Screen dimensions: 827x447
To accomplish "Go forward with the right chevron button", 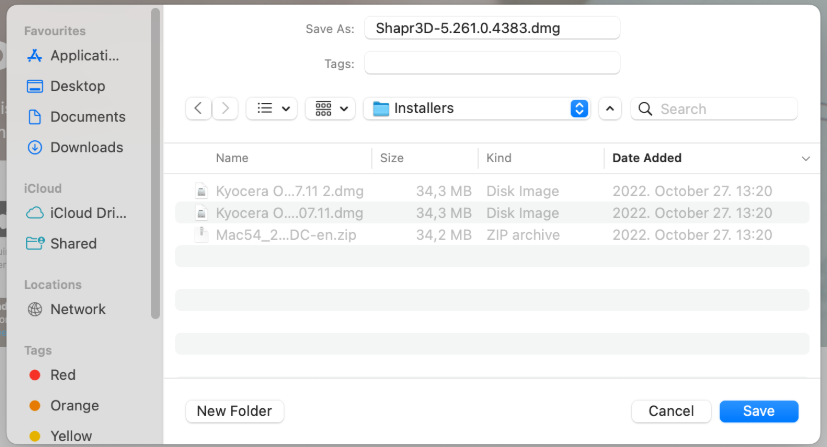I will pos(225,109).
